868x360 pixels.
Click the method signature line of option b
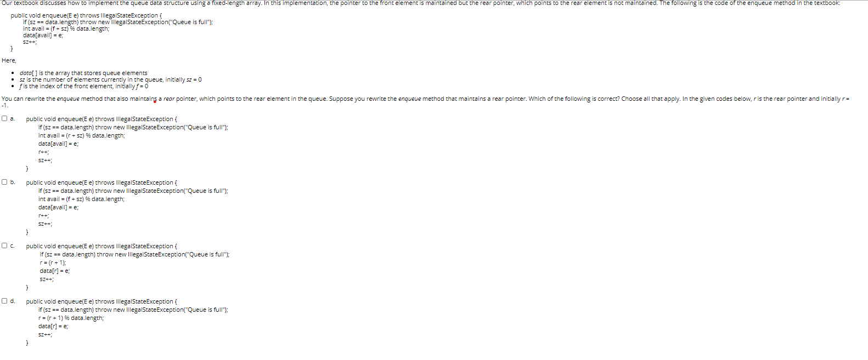tap(102, 182)
